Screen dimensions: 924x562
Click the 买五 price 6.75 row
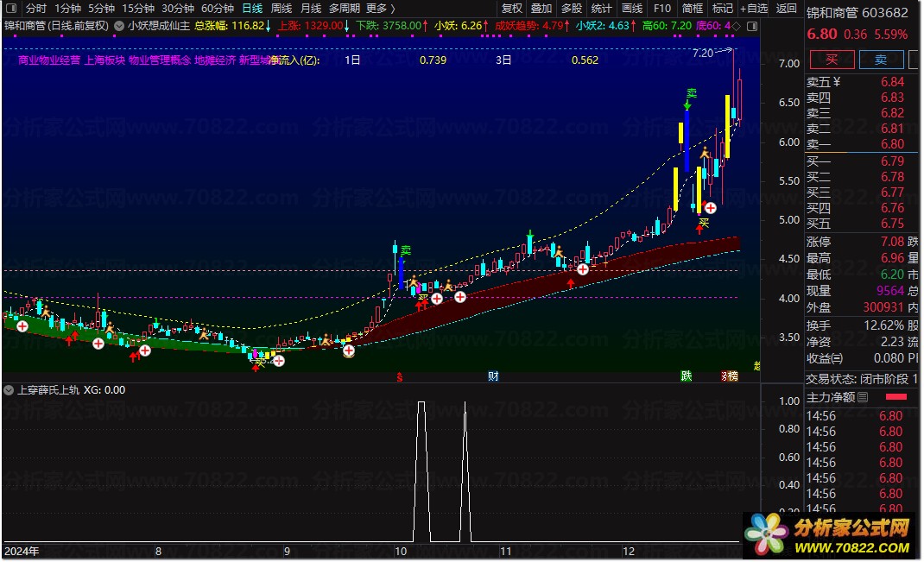(x=855, y=224)
